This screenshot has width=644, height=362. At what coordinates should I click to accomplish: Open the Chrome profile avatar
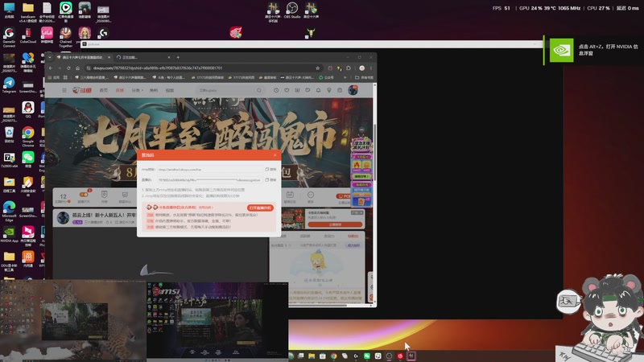pos(361,68)
